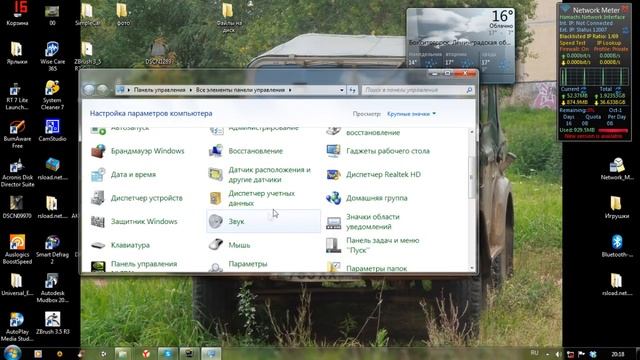
Task: Click the weather gadget showing 16°
Action: pyautogui.click(x=460, y=45)
